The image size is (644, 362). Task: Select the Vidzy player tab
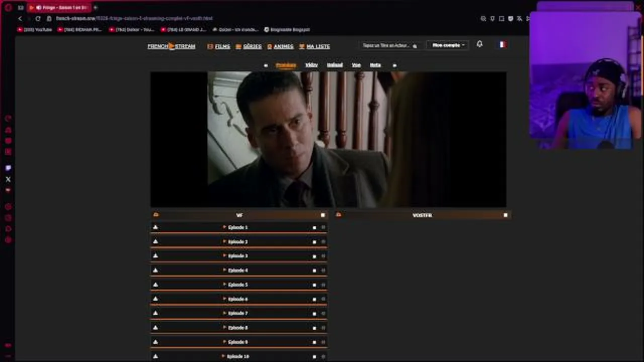coord(311,65)
